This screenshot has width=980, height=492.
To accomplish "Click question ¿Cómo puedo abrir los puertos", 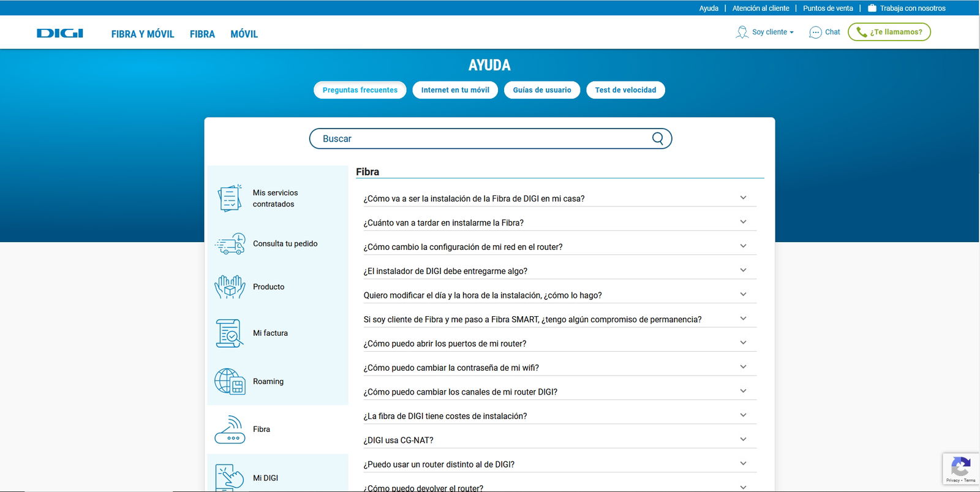I will pos(445,344).
